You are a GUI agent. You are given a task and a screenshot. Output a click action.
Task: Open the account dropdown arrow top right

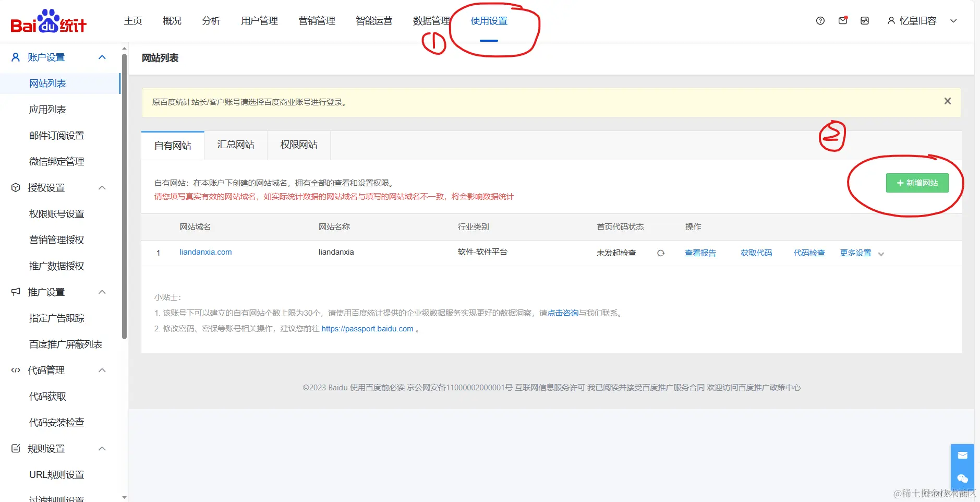tap(953, 20)
